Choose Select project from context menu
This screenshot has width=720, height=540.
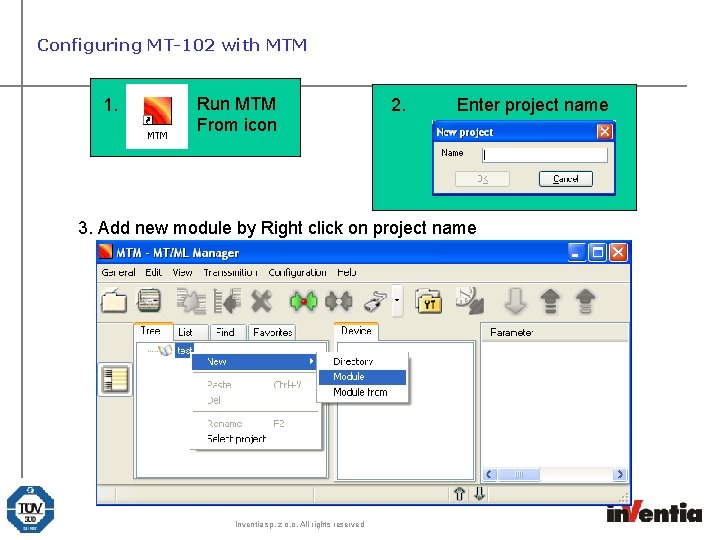pyautogui.click(x=254, y=439)
